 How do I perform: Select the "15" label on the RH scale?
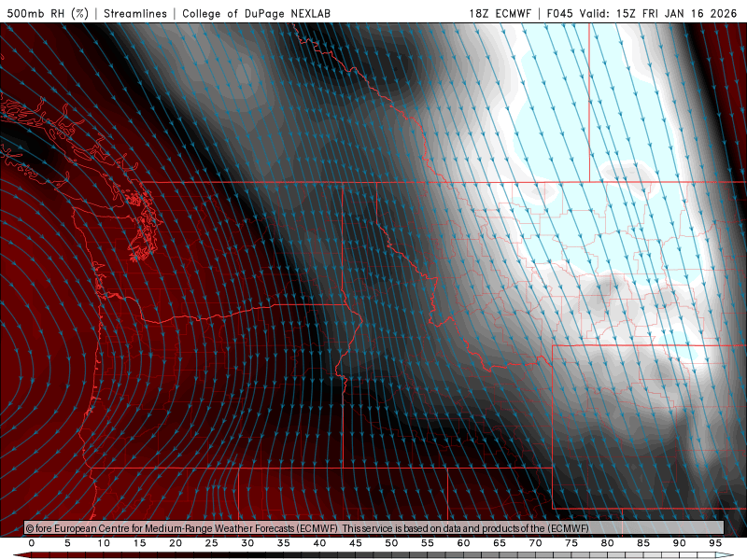139,543
